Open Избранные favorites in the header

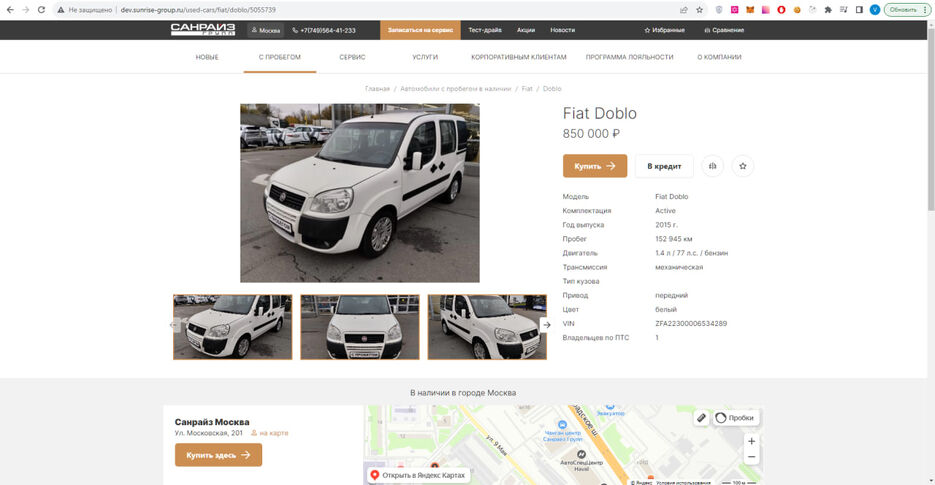pos(664,30)
